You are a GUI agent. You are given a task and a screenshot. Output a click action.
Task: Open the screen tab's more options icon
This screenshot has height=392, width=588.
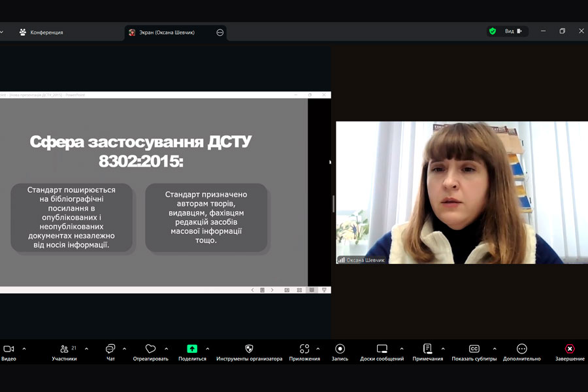tap(220, 33)
